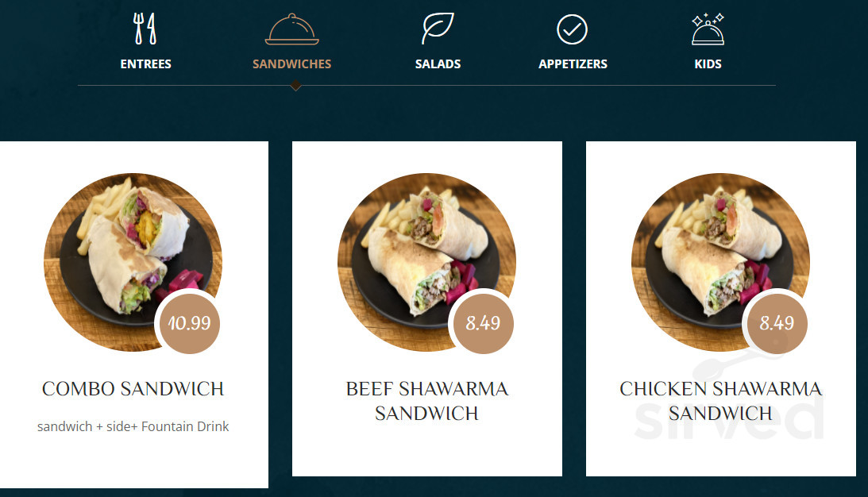Click the 8.49 badge on Beef Shawarma

pos(484,323)
